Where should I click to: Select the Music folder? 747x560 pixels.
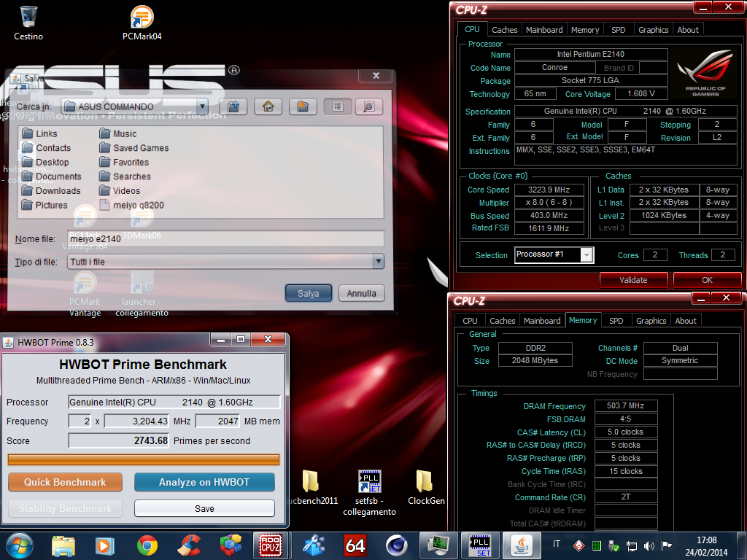click(118, 134)
